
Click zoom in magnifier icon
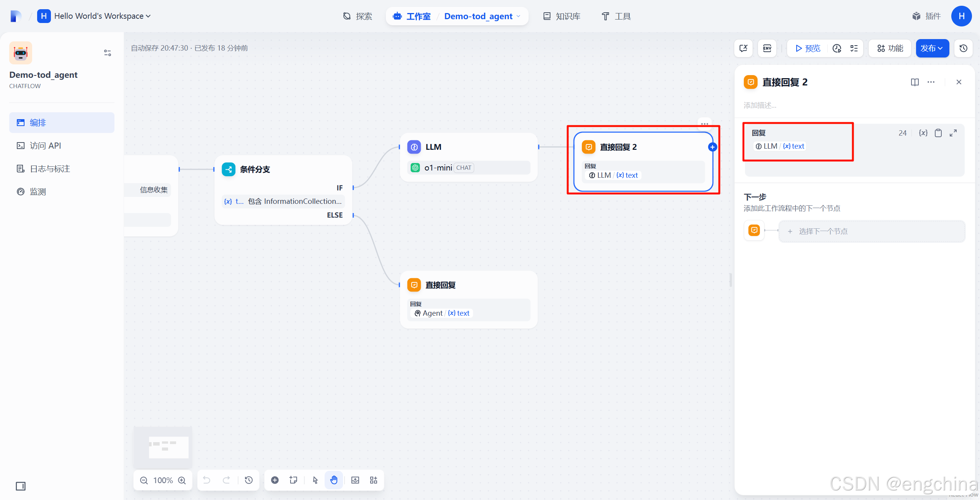tap(182, 480)
